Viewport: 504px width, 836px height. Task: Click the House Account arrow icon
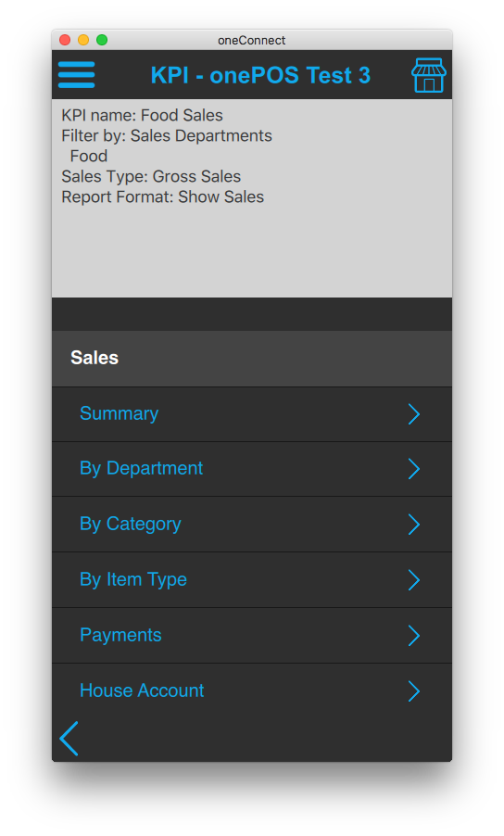(414, 691)
